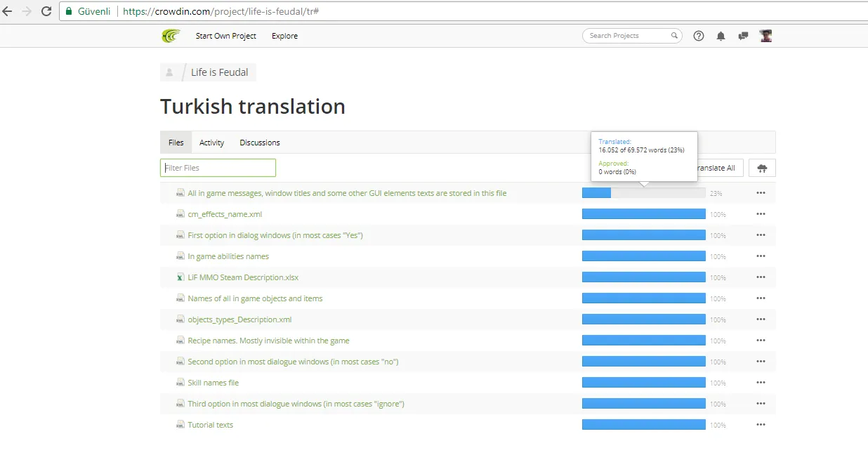The width and height of the screenshot is (868, 455).
Task: Reload the page with refresh icon
Action: tap(46, 11)
